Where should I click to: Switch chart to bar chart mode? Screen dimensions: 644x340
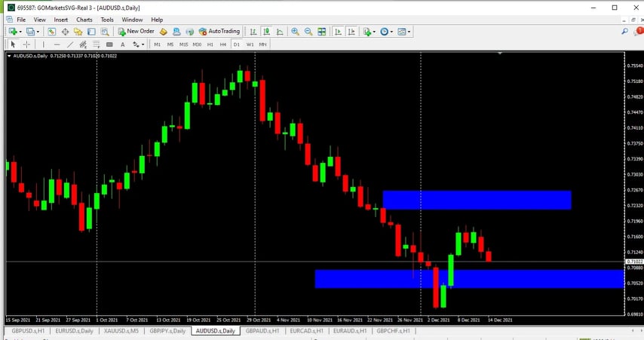pyautogui.click(x=253, y=32)
